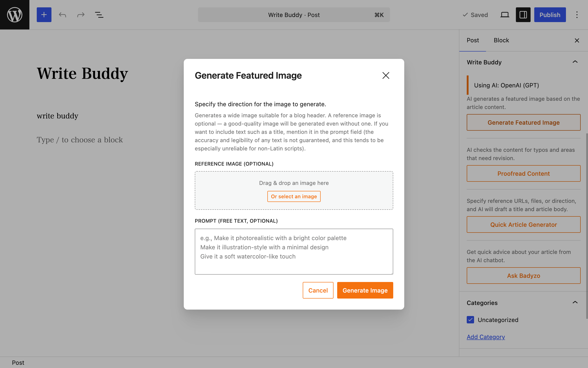Viewport: 588px width, 368px height.
Task: Collapse the Categories panel
Action: pos(575,302)
